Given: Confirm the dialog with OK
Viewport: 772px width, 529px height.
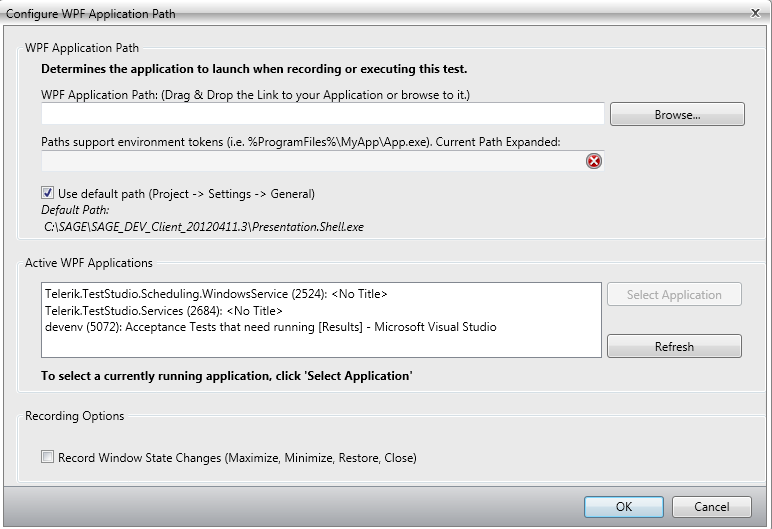Looking at the screenshot, I should [x=623, y=506].
